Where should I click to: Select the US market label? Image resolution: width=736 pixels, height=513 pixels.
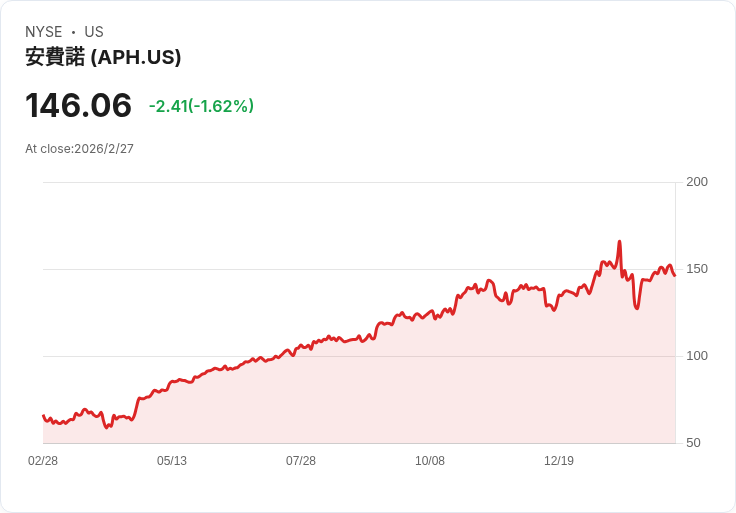coord(94,32)
